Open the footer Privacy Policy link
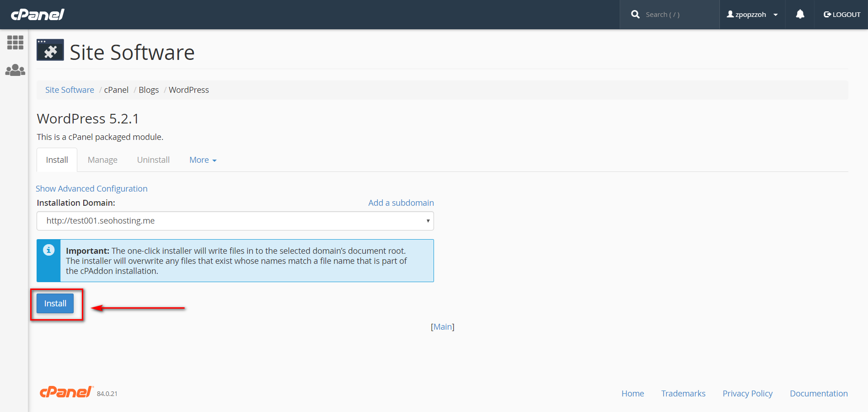 (747, 394)
